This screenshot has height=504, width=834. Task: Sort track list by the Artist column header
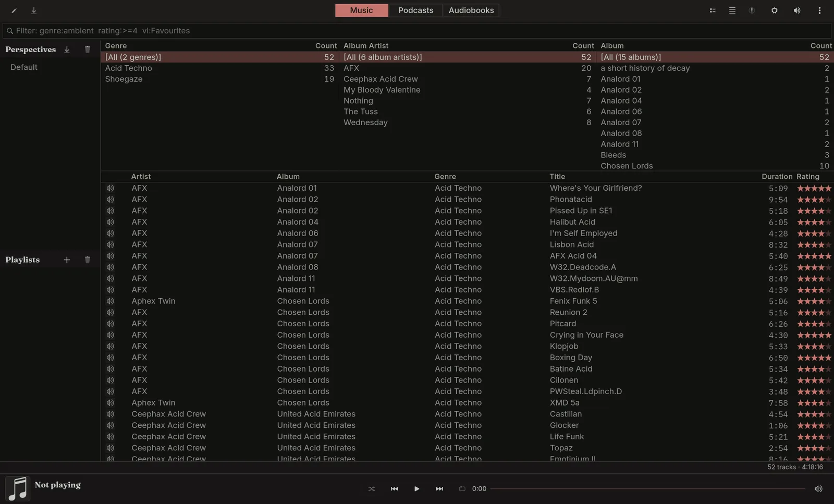pos(141,177)
